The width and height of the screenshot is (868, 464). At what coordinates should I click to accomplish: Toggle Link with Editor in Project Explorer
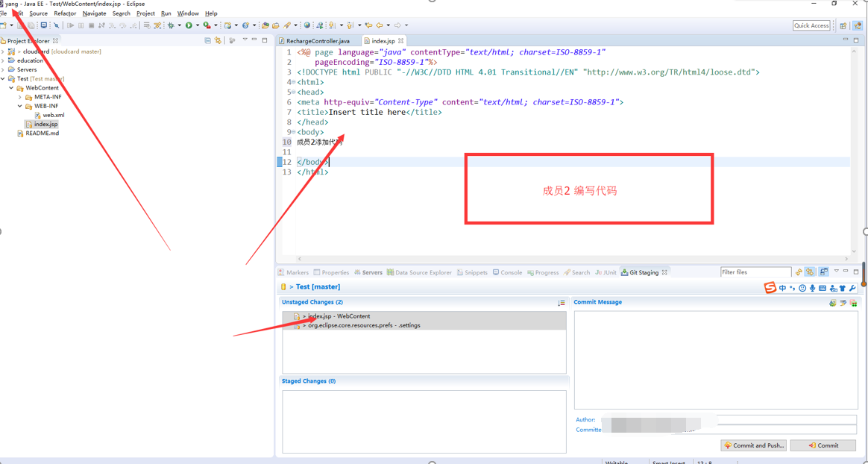click(218, 40)
